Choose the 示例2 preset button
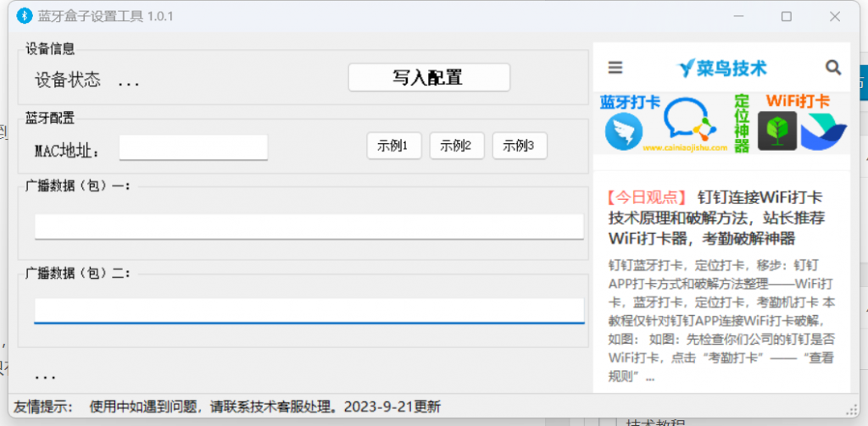The width and height of the screenshot is (868, 426). (456, 146)
